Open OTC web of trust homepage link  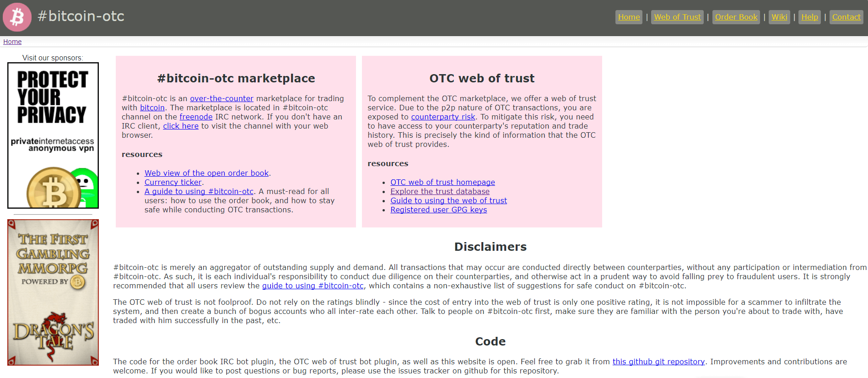coord(442,182)
